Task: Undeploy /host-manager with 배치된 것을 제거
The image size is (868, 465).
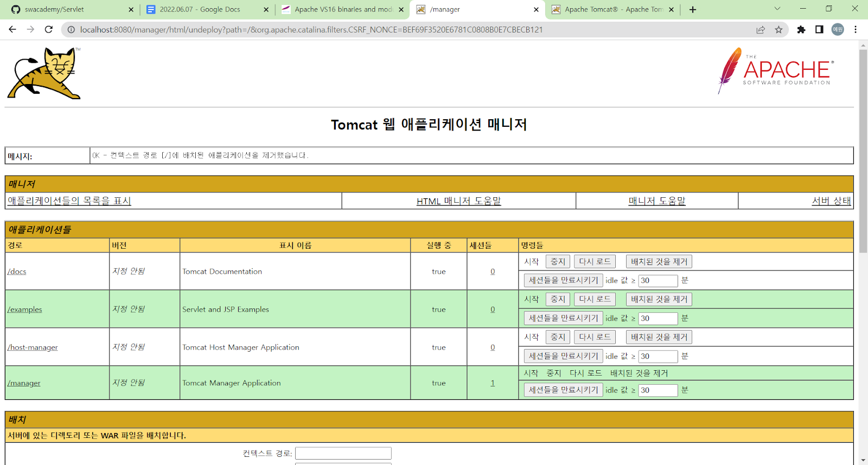Action: (x=659, y=337)
